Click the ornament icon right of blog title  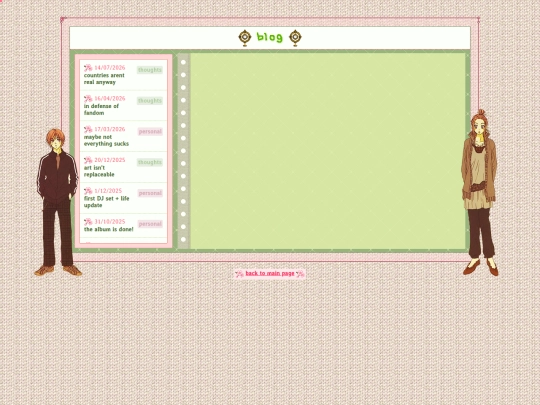(295, 38)
